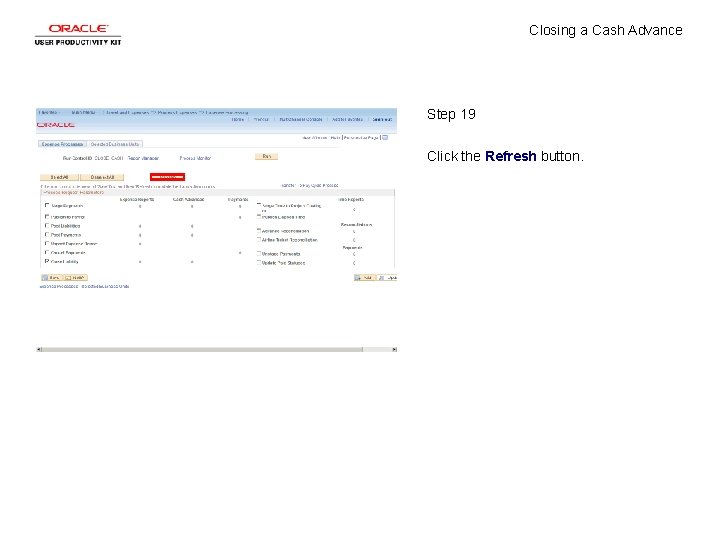Click the Deselect All button
Image resolution: width=720 pixels, height=540 pixels.
[x=102, y=177]
